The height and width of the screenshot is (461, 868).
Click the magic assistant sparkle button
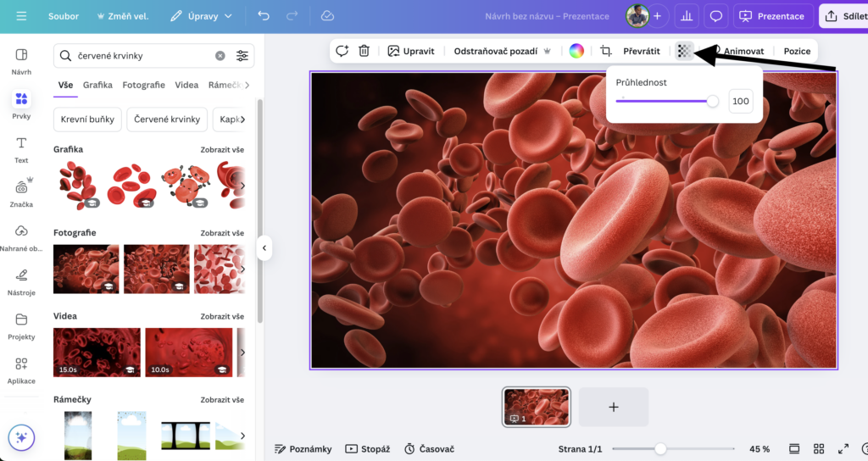[21, 438]
